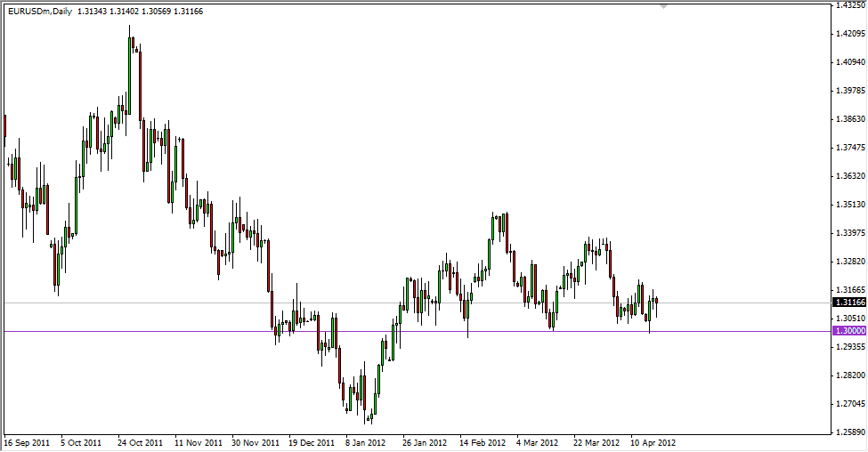Click the EURUSDm,Daily chart title text
Image resolution: width=868 pixels, height=452 pixels.
coord(41,12)
